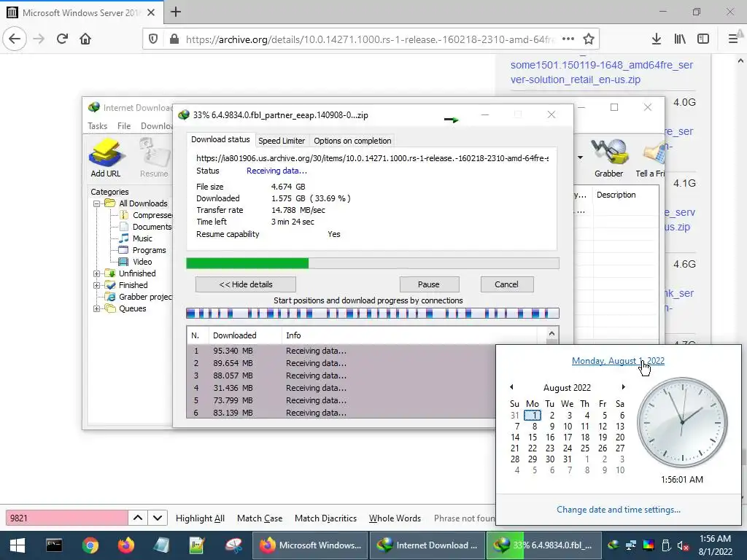Find previous match arrow in find bar
The height and width of the screenshot is (560, 747).
tap(138, 518)
